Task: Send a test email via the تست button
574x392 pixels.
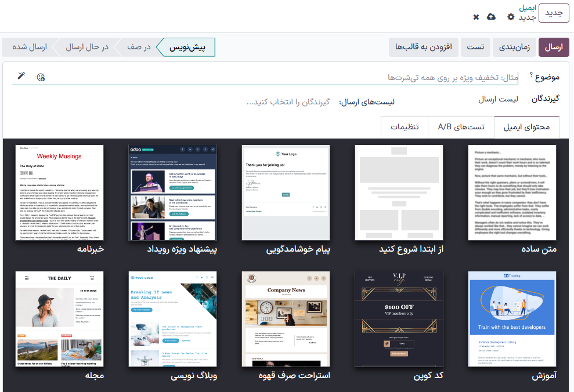Action: (475, 46)
